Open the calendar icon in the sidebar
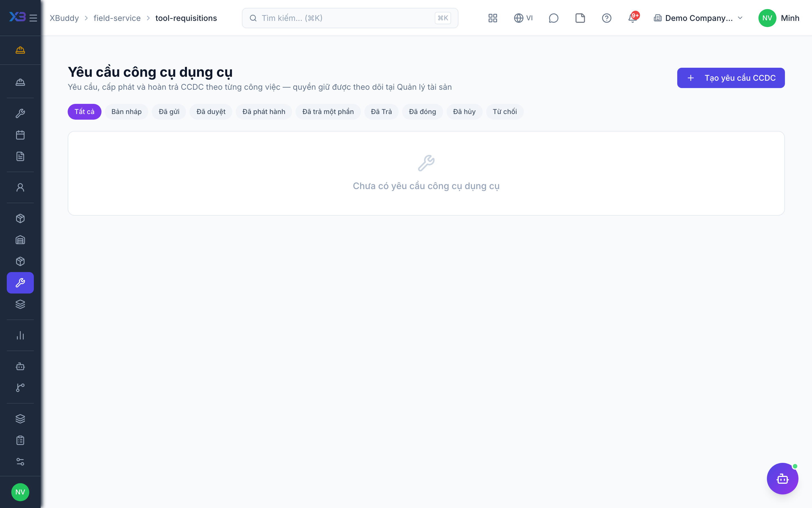 coord(20,135)
